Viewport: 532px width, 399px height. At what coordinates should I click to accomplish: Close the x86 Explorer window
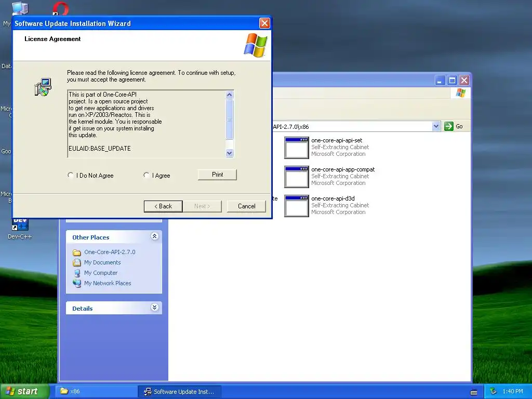464,81
